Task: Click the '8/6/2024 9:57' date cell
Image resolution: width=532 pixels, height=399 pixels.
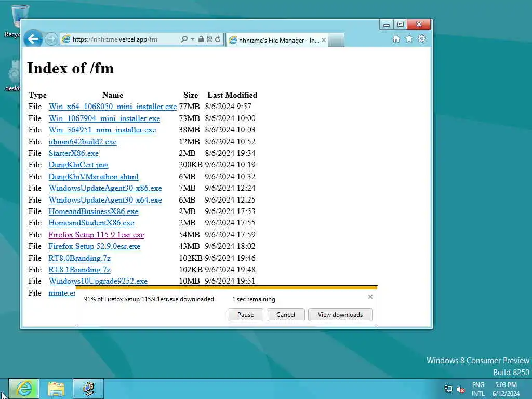Action: click(x=228, y=107)
